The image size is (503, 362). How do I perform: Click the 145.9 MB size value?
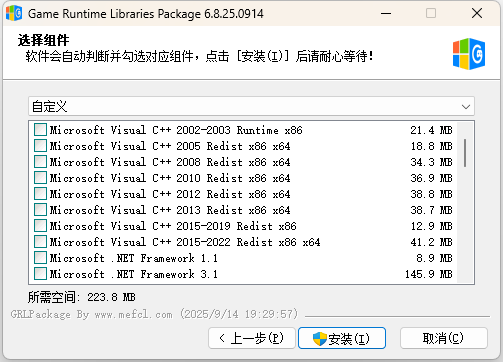coord(429,274)
